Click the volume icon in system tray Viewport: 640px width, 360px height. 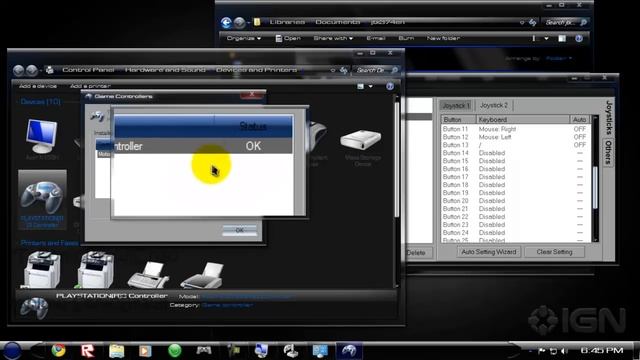click(x=564, y=351)
